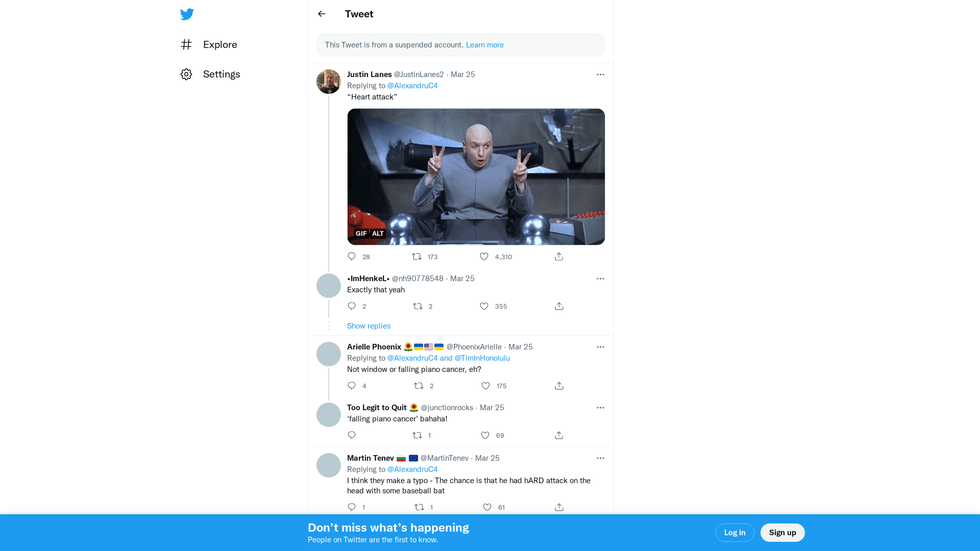Click the Sign up button
This screenshot has height=551, width=980.
tap(782, 533)
